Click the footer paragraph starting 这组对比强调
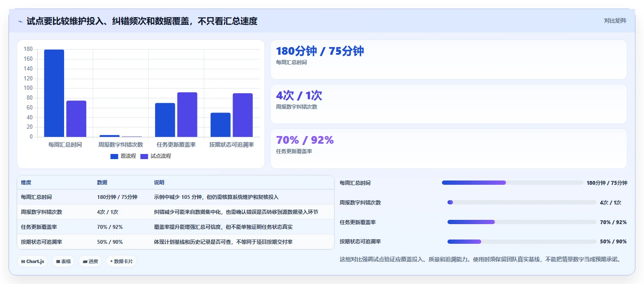The image size is (644, 284). [x=480, y=259]
